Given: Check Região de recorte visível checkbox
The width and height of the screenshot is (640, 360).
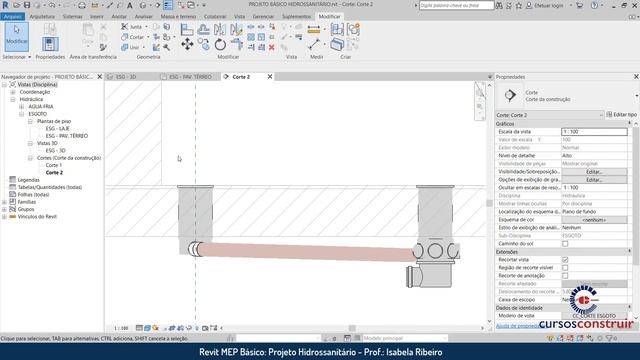Looking at the screenshot, I should click(565, 268).
